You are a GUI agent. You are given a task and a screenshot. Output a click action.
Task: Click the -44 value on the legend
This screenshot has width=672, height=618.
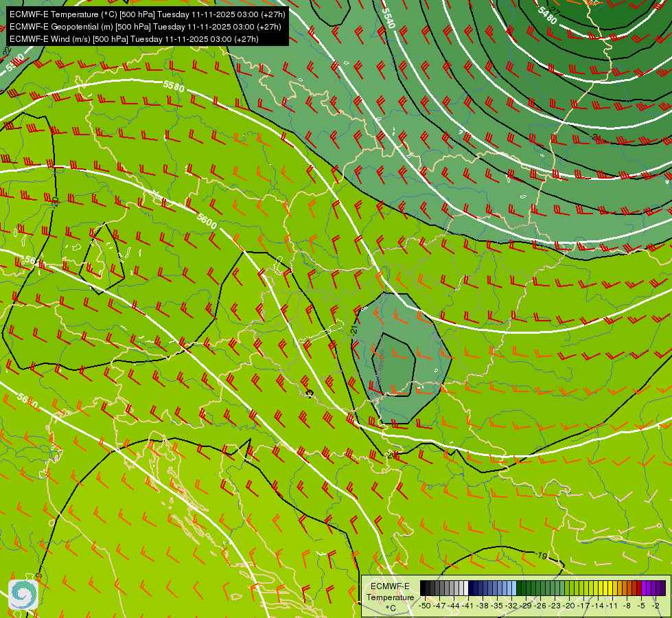[x=454, y=606]
